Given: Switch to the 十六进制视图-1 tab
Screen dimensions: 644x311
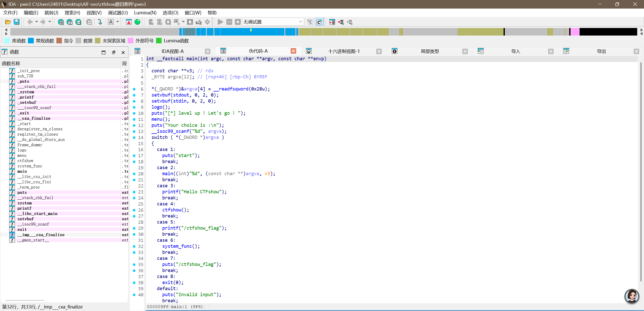Looking at the screenshot, I should pos(344,51).
